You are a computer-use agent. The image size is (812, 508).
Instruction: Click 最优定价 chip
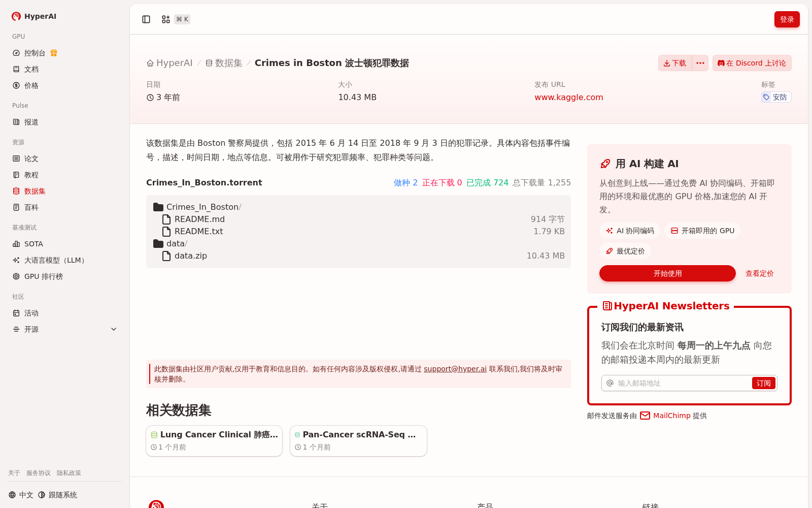point(625,251)
